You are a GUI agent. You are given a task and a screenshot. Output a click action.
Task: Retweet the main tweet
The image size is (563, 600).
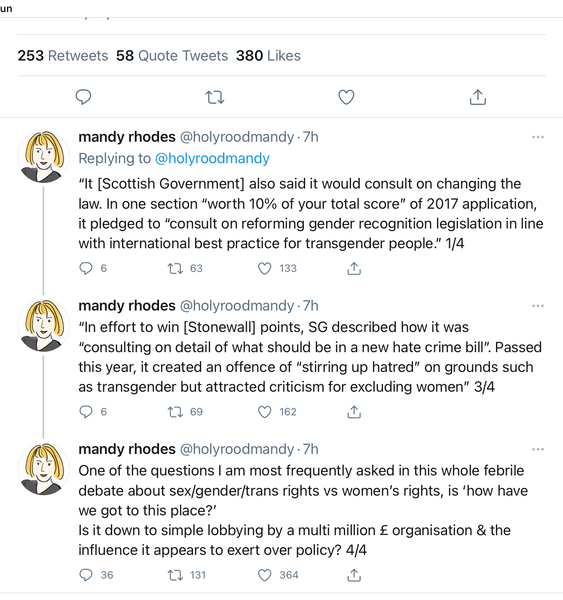(x=215, y=98)
